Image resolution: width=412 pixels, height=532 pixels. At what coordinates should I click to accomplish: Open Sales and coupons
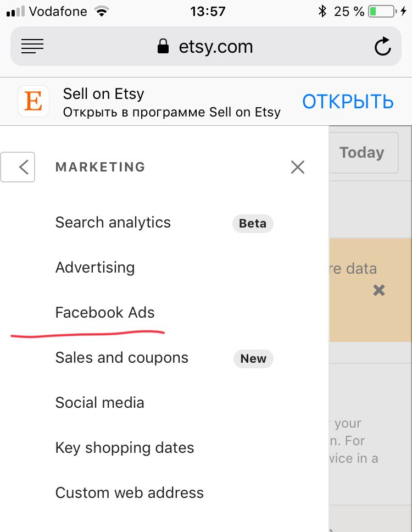coord(122,358)
